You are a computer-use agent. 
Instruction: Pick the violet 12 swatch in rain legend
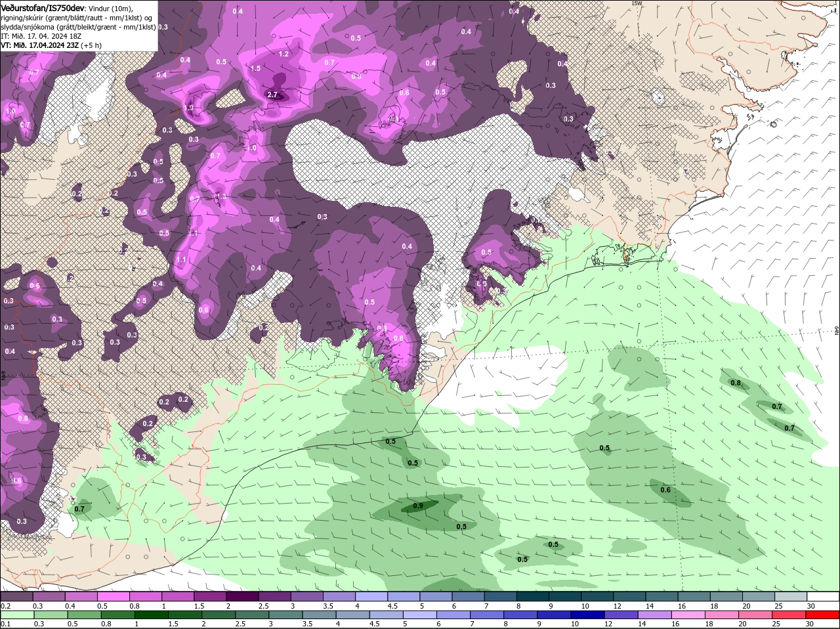tap(621, 615)
